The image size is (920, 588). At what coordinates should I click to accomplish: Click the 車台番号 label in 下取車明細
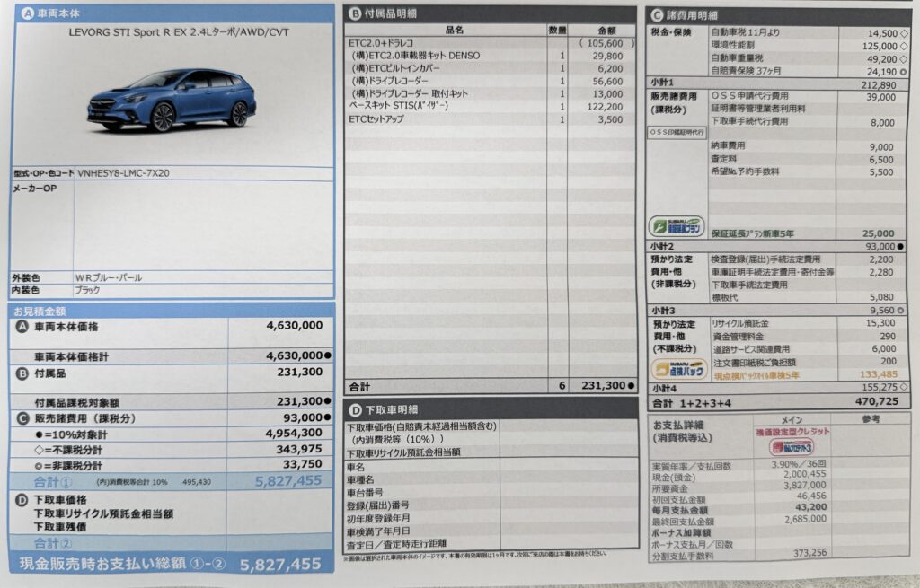coord(365,493)
